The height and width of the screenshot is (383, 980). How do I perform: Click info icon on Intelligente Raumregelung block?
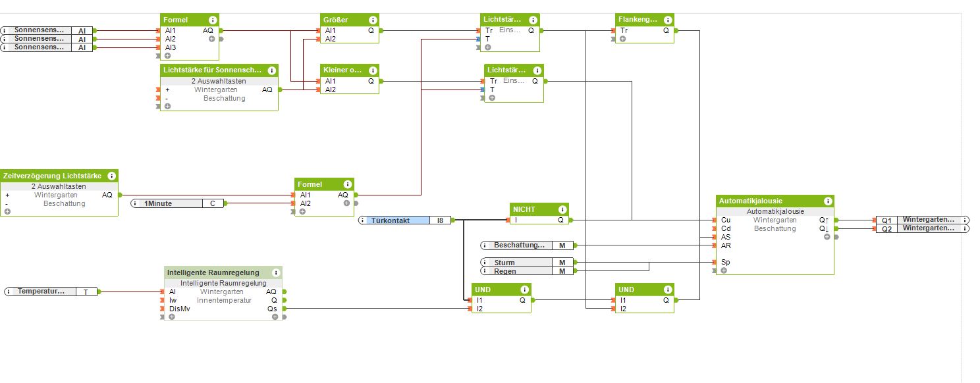(x=275, y=272)
